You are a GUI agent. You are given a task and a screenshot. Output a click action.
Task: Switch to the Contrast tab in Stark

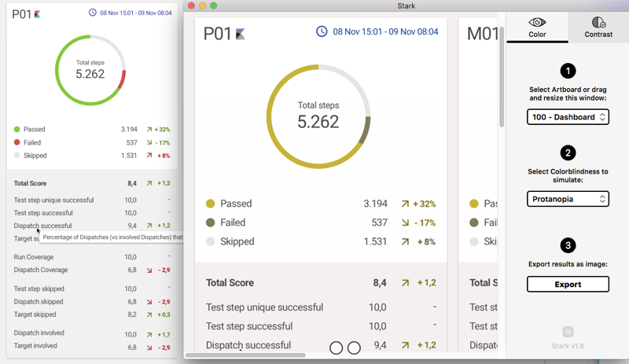point(598,28)
